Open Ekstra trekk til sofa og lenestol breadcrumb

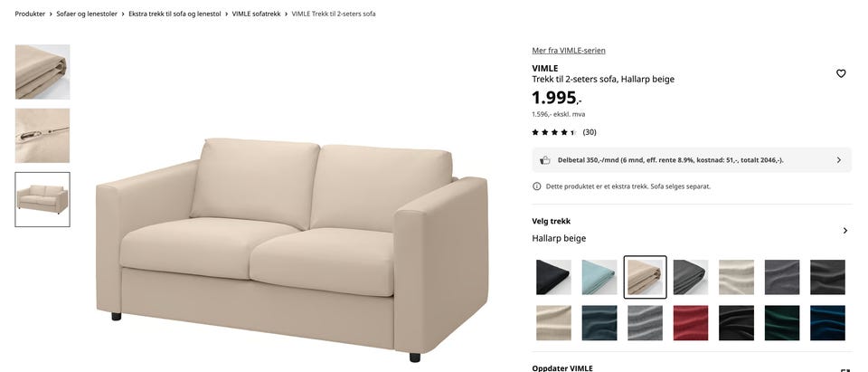(175, 14)
